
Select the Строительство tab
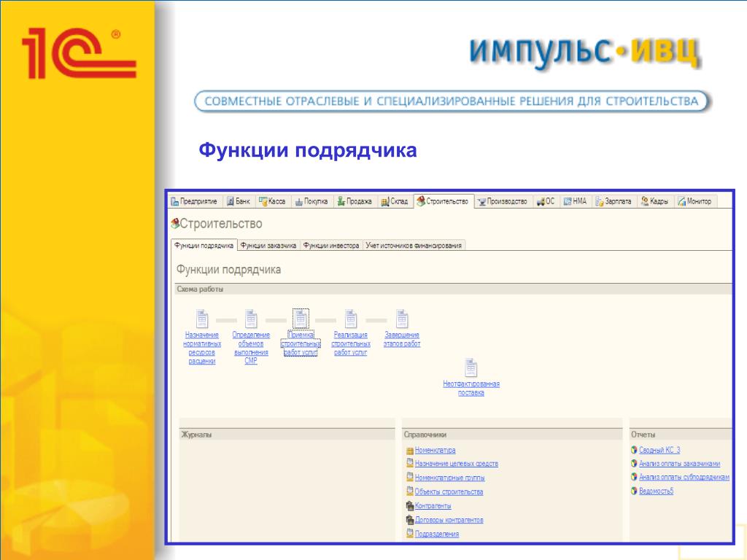(443, 201)
